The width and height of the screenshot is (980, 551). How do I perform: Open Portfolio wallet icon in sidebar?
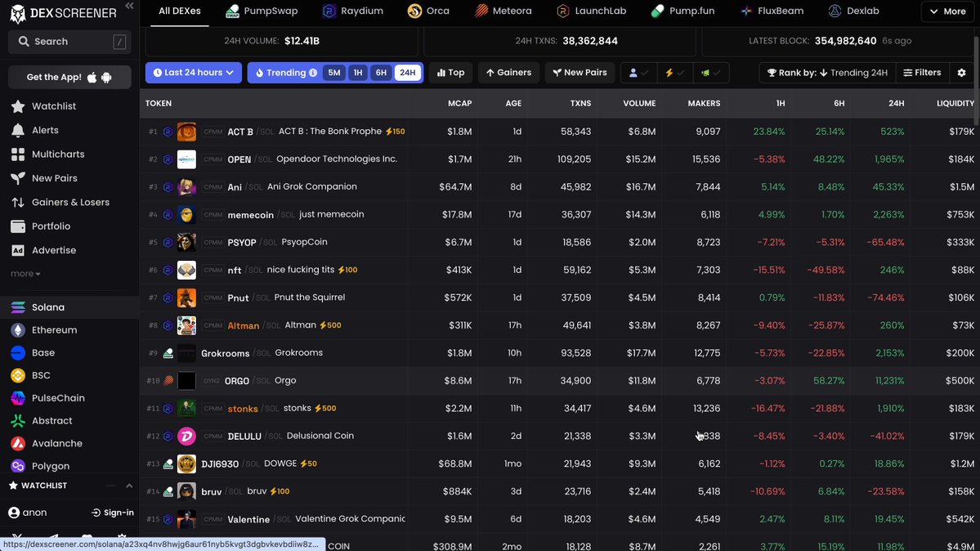pos(18,226)
